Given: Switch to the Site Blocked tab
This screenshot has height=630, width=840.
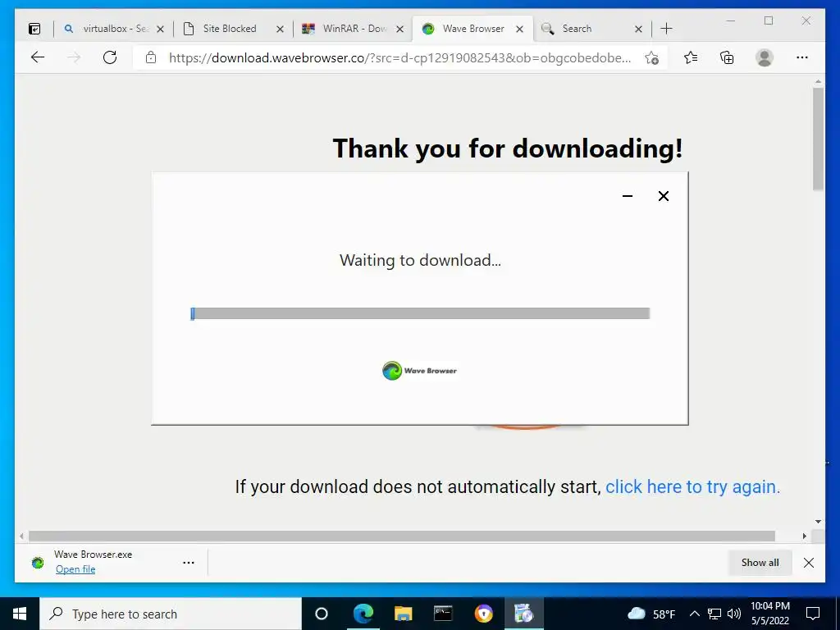Looking at the screenshot, I should pos(231,29).
